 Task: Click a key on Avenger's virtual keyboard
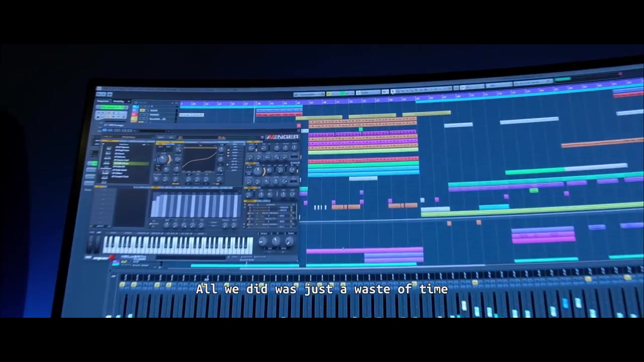pyautogui.click(x=177, y=245)
